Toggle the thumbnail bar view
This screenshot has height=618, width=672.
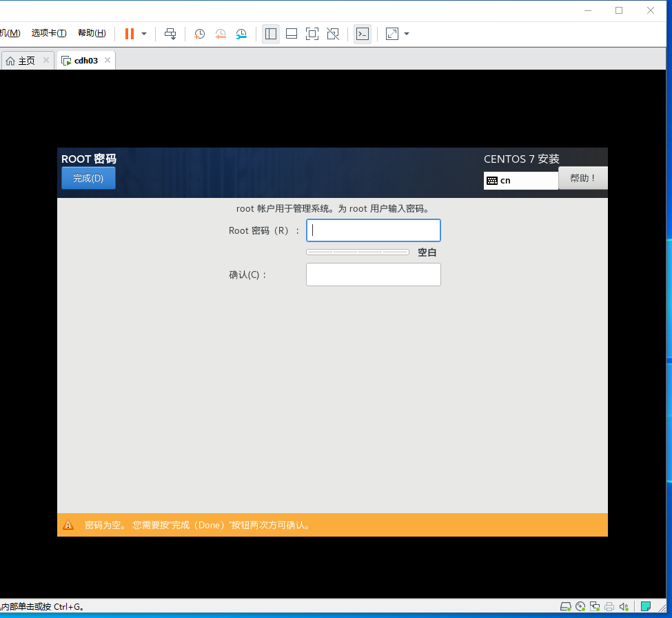pos(292,34)
